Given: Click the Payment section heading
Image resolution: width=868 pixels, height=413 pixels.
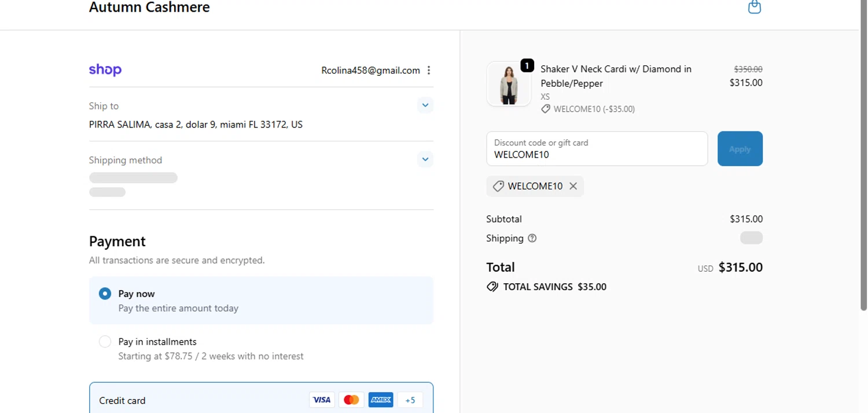Looking at the screenshot, I should pos(117,241).
